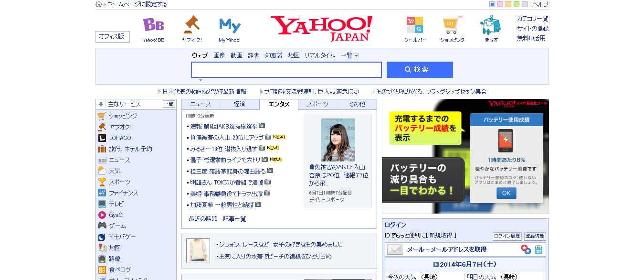Screen dimensions: 644x280
Task: Click the Yahoo photo box icon by mail
Action: 538,249
